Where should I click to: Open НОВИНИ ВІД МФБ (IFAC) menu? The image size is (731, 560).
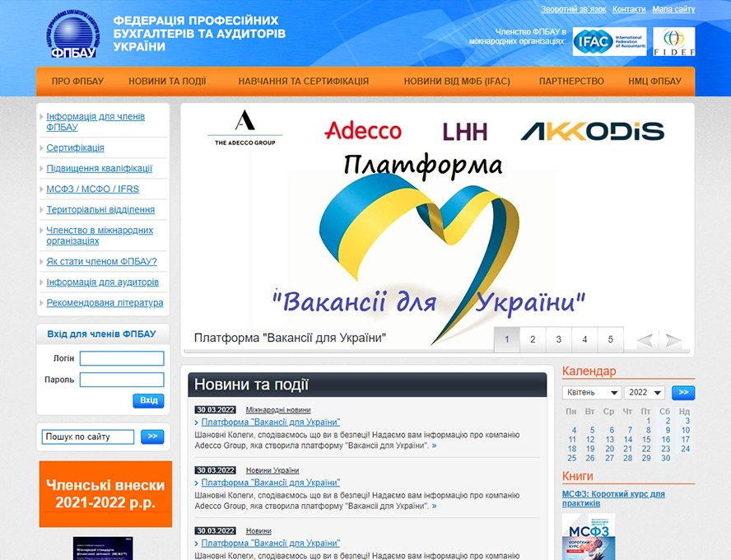[457, 82]
